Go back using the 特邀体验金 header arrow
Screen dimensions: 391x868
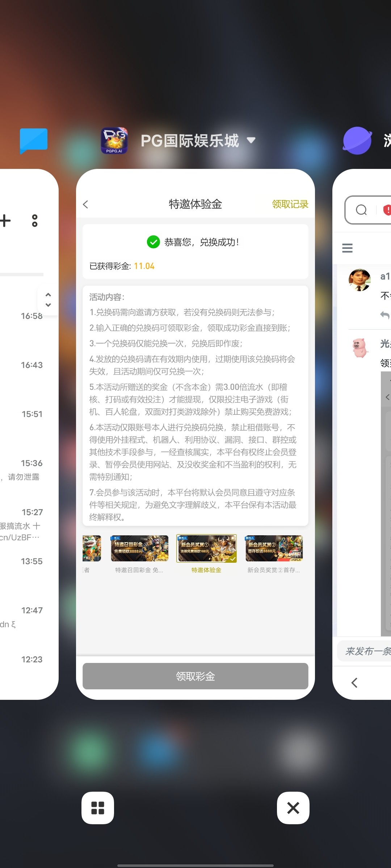(x=86, y=204)
